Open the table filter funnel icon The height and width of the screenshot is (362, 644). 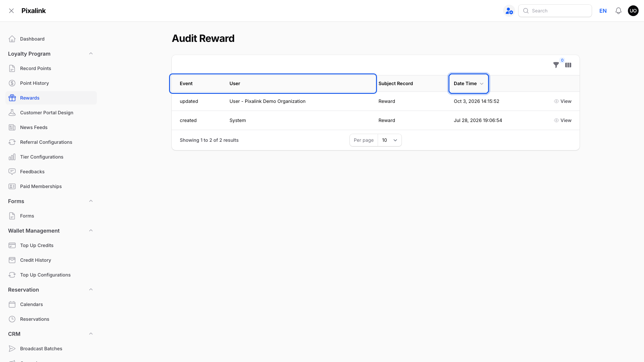[556, 65]
